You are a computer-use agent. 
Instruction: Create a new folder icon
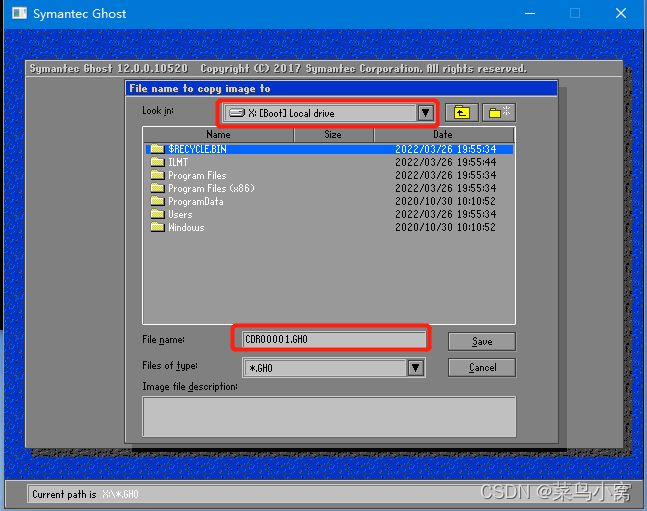pos(499,112)
